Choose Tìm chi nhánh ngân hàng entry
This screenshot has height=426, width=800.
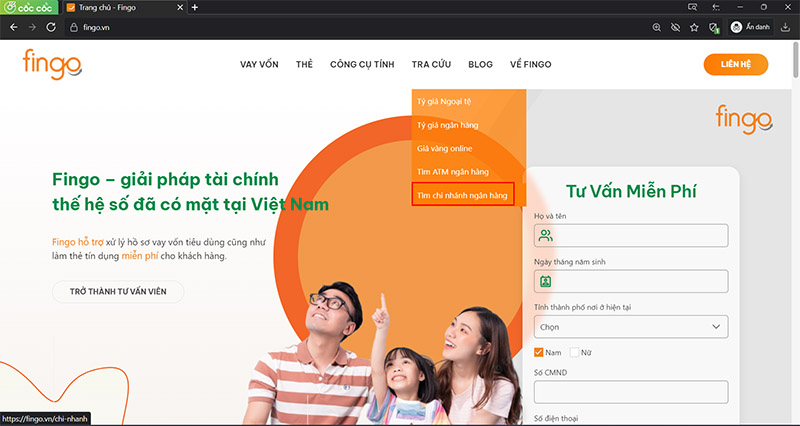pyautogui.click(x=463, y=194)
